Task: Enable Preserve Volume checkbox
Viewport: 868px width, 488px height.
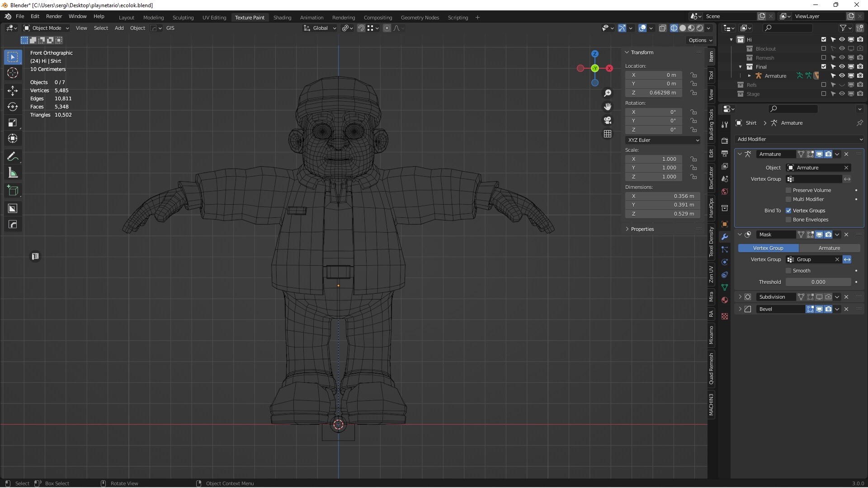Action: [x=788, y=190]
